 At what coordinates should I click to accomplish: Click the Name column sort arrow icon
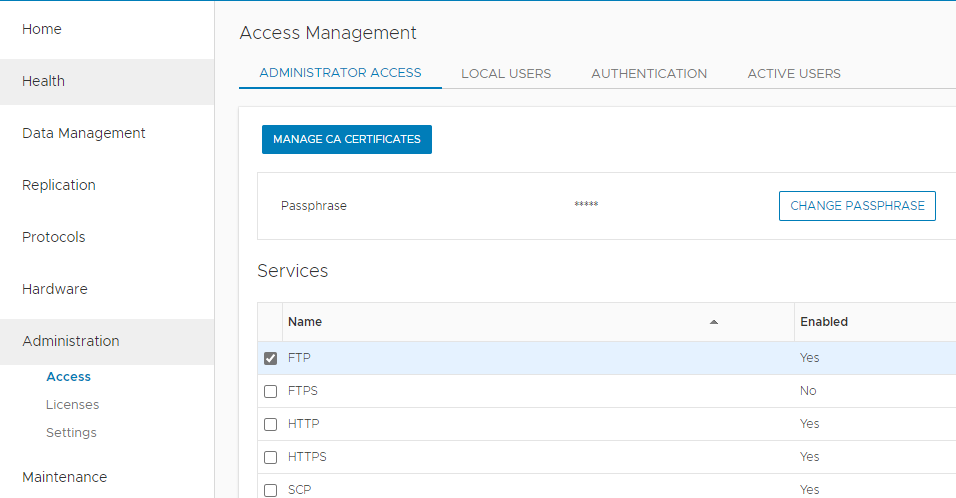coord(713,322)
